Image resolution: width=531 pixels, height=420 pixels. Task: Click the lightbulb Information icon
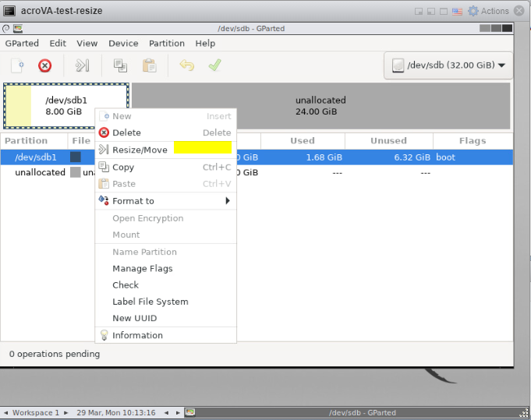(104, 335)
